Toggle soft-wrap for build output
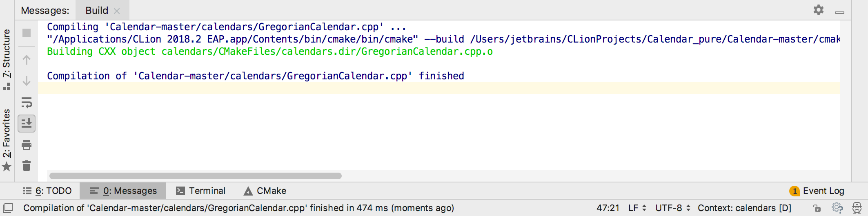This screenshot has height=216, width=868. (x=27, y=102)
